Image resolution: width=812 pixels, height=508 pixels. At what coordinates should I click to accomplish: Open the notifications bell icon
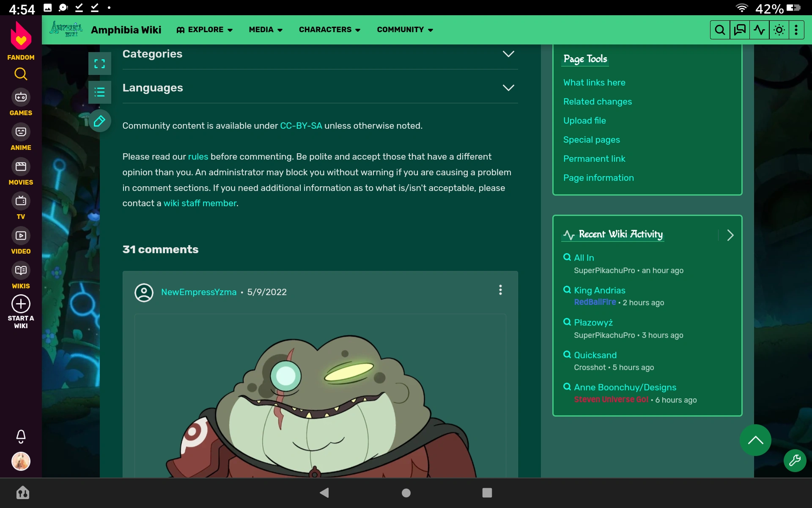(x=21, y=436)
